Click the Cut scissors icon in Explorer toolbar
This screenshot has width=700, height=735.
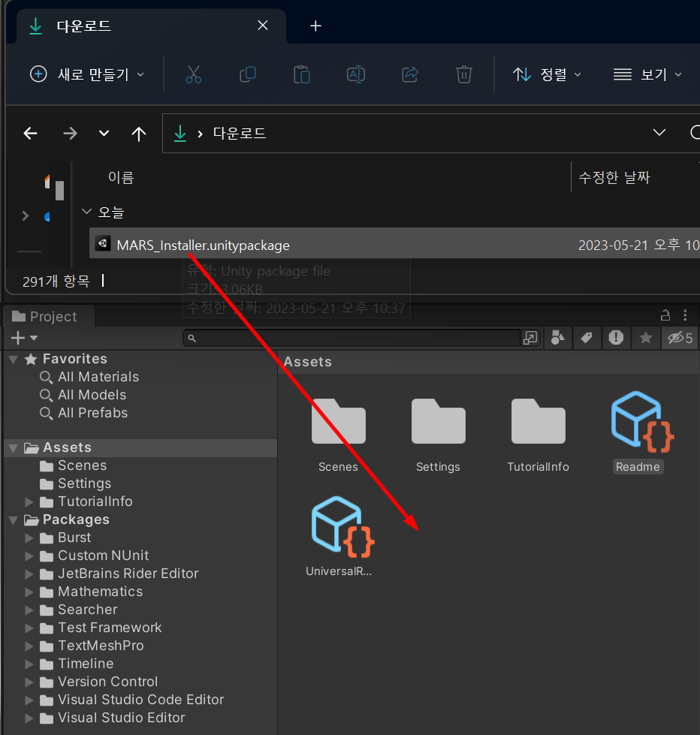point(193,74)
